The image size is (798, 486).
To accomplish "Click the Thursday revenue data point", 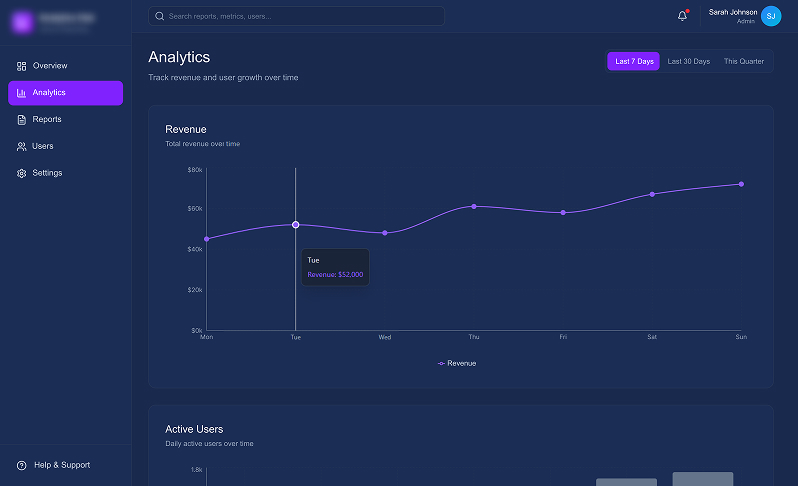I will pos(474,206).
